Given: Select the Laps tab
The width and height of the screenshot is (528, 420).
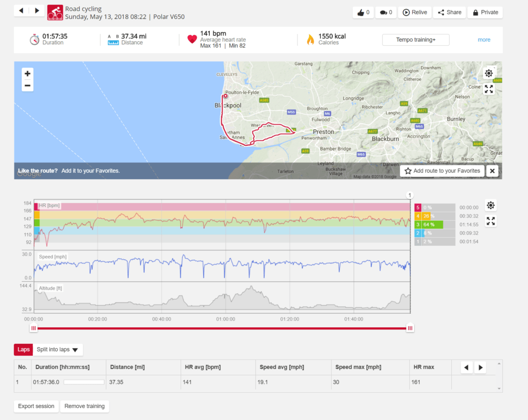Looking at the screenshot, I should (23, 349).
